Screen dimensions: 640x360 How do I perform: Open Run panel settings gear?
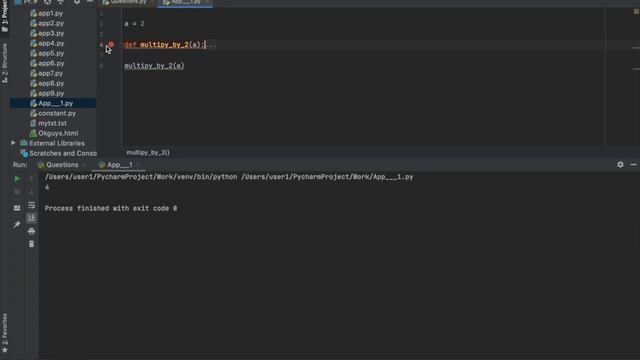[620, 164]
